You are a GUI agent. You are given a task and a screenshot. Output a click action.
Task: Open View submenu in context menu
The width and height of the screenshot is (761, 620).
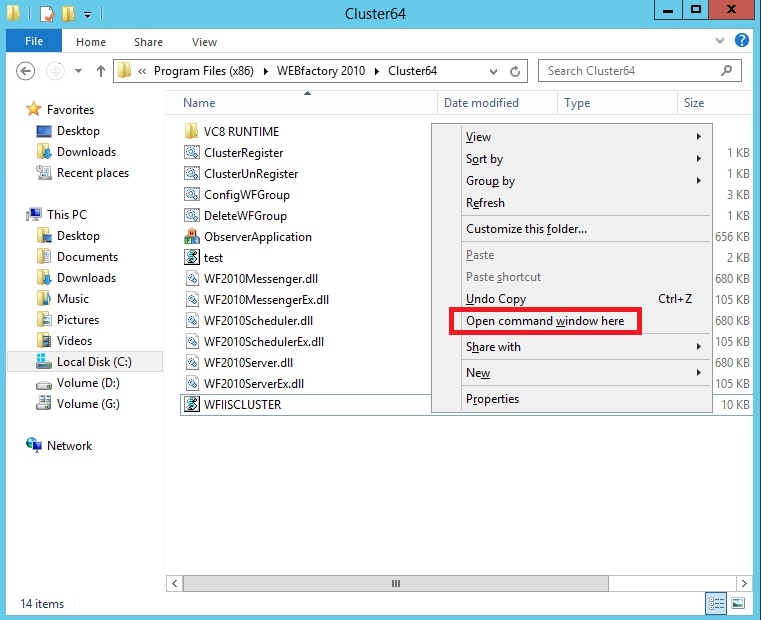(x=572, y=137)
